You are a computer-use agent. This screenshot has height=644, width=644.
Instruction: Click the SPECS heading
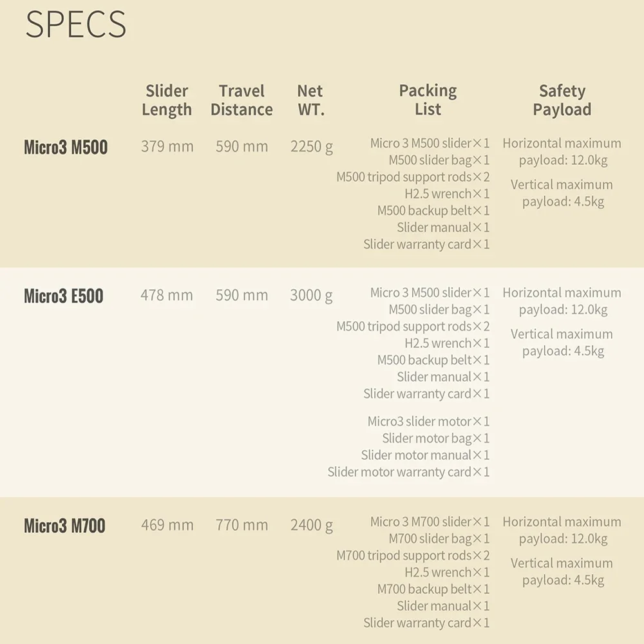pyautogui.click(x=75, y=24)
